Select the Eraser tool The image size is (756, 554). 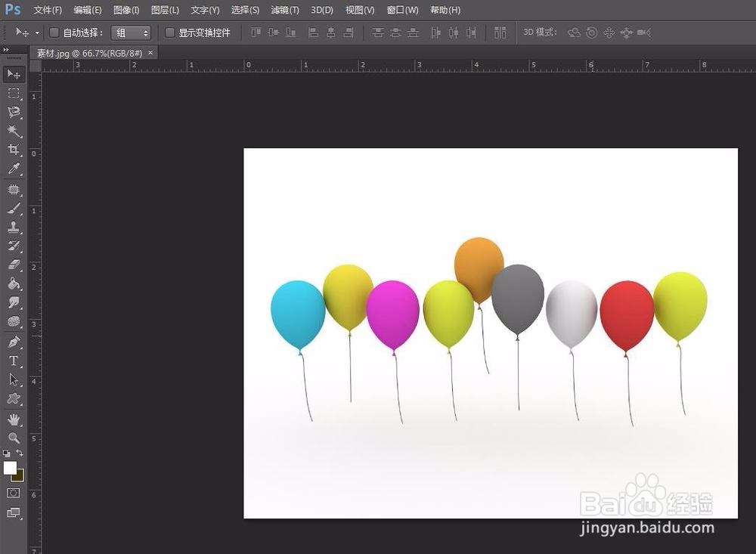pos(14,265)
